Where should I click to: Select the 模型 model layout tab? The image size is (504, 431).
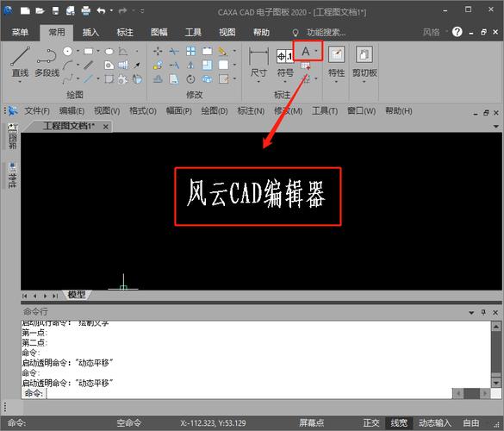pyautogui.click(x=77, y=294)
